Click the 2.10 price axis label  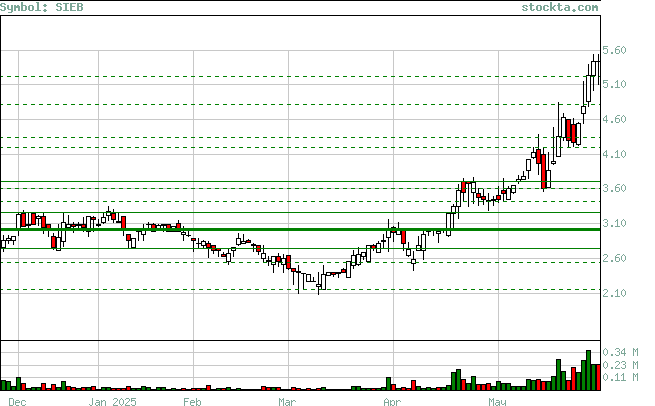click(x=614, y=293)
